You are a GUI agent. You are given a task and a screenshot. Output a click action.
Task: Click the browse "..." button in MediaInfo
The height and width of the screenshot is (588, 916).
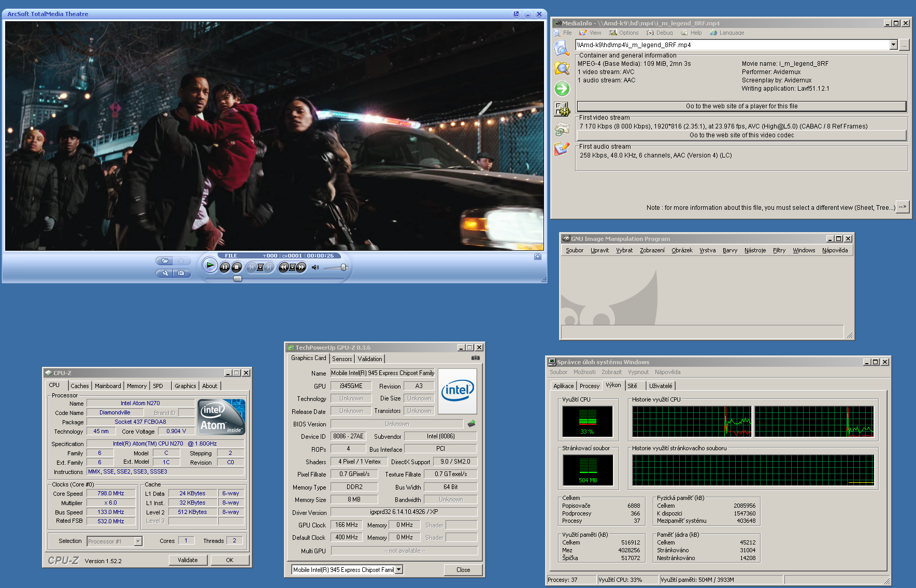pyautogui.click(x=904, y=45)
